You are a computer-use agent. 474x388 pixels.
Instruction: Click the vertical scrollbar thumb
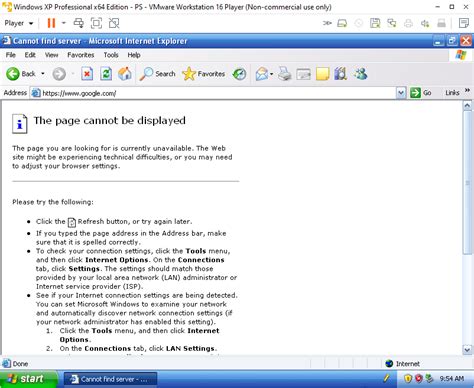click(467, 183)
